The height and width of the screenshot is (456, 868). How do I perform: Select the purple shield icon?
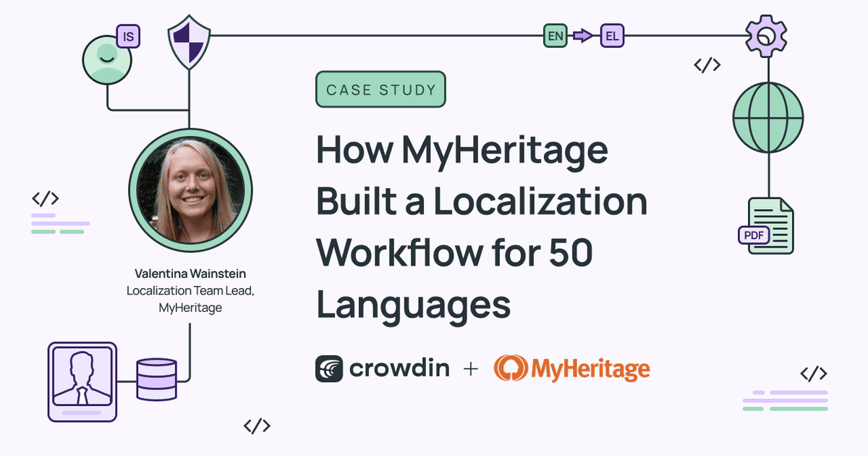(189, 43)
